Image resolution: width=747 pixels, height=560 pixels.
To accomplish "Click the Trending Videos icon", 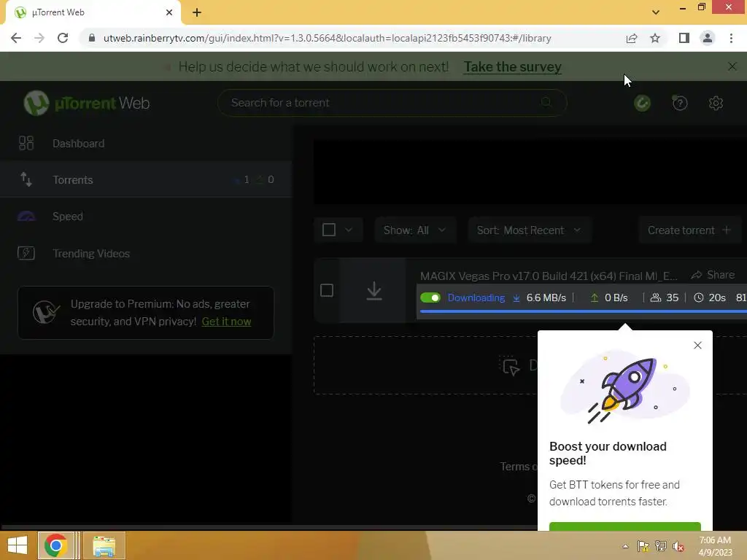I will (26, 253).
